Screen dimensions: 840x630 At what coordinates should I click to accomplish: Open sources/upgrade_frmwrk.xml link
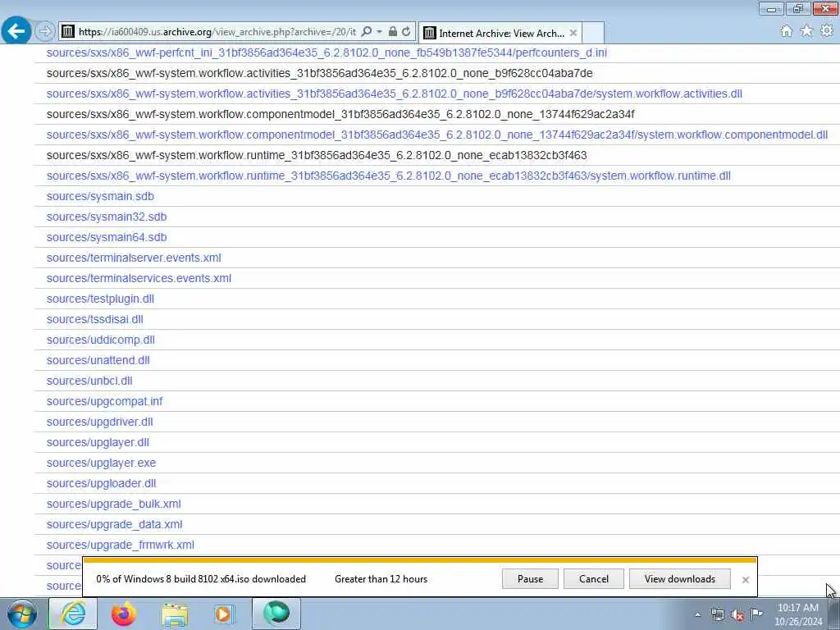121,545
